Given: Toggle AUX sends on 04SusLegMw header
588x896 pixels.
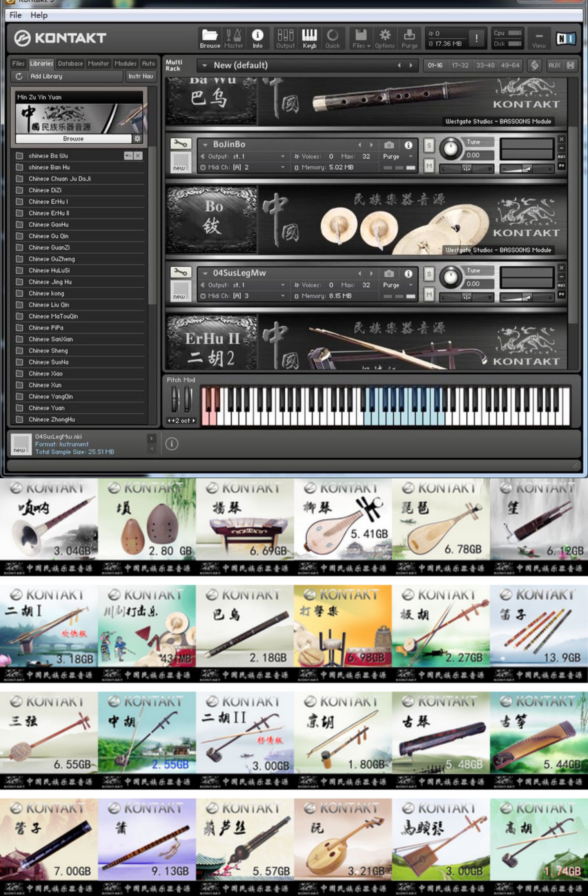Looking at the screenshot, I should coord(561,285).
